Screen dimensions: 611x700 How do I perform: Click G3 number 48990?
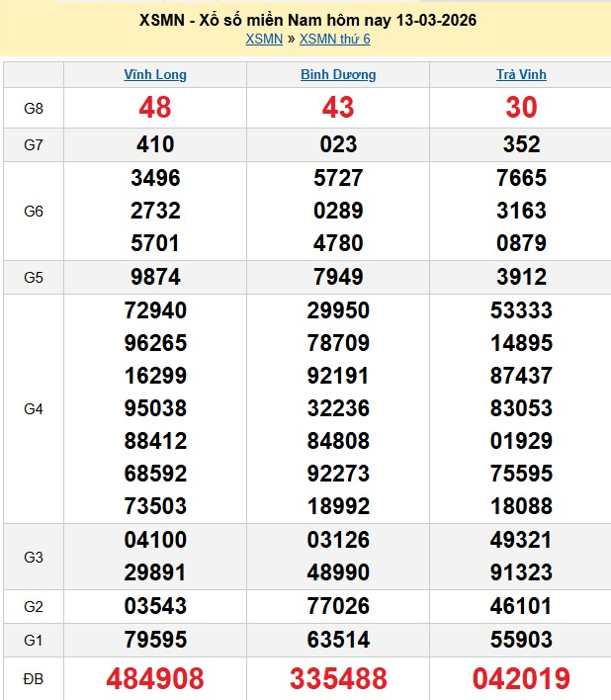tap(338, 572)
